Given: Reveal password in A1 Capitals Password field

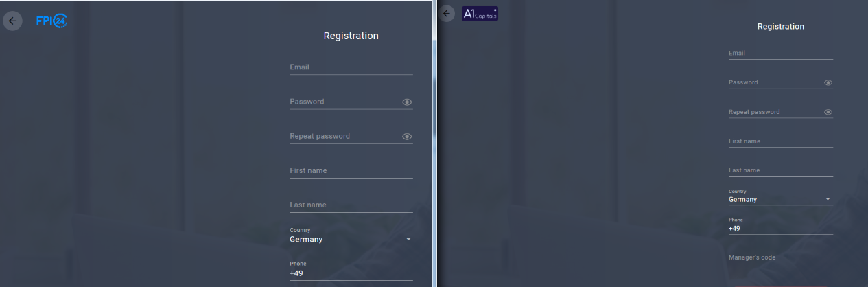Looking at the screenshot, I should 828,83.
